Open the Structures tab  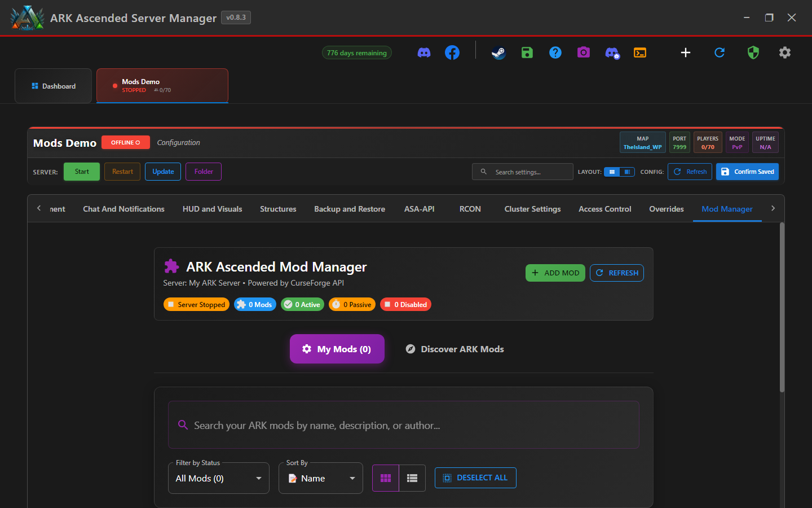(278, 209)
